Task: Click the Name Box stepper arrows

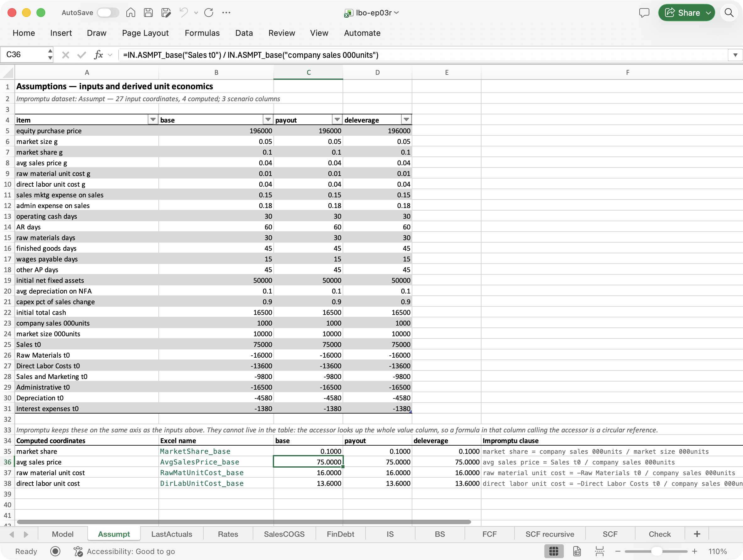Action: [x=50, y=55]
